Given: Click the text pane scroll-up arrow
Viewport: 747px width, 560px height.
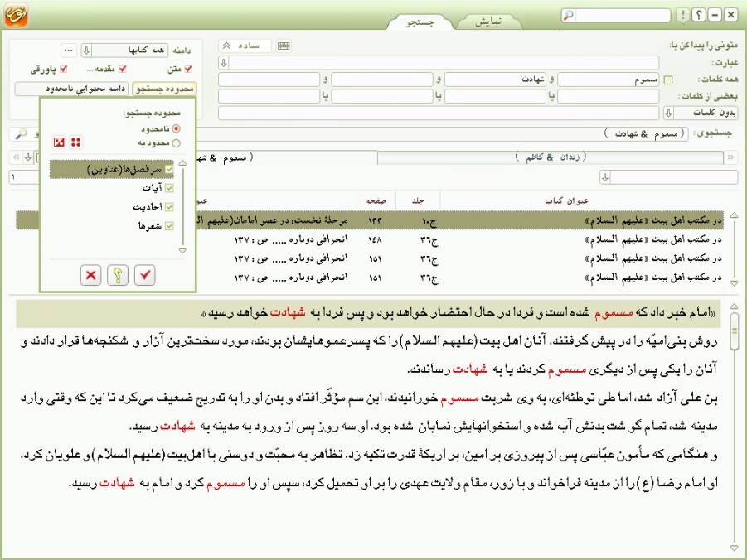Looking at the screenshot, I should coord(734,307).
